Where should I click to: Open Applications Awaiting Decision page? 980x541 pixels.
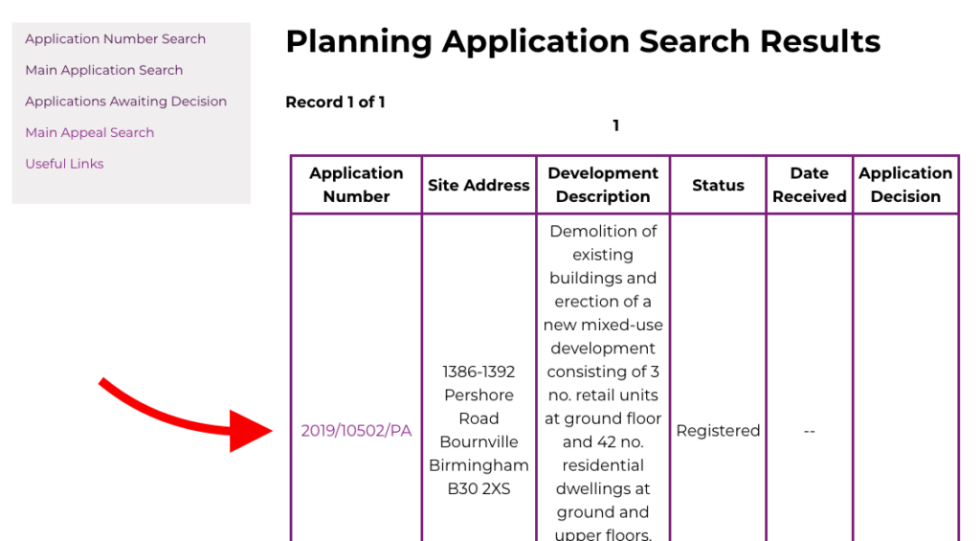click(x=125, y=101)
